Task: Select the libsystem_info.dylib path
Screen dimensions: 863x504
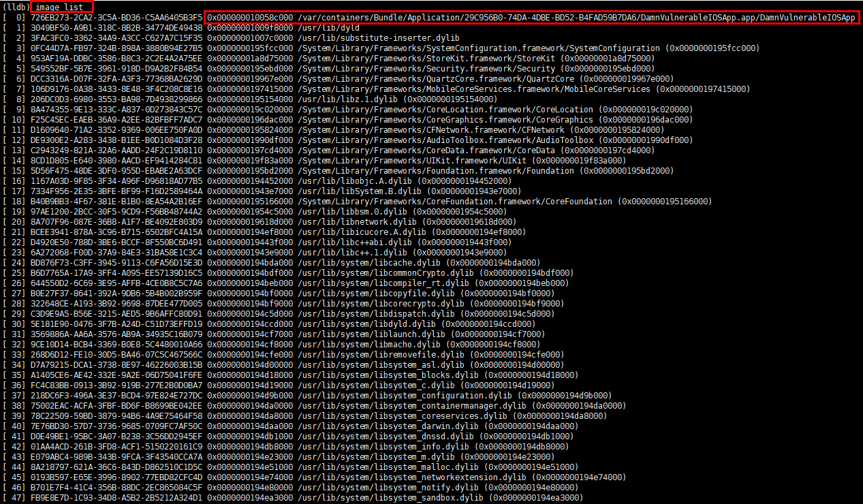Action: click(x=383, y=446)
